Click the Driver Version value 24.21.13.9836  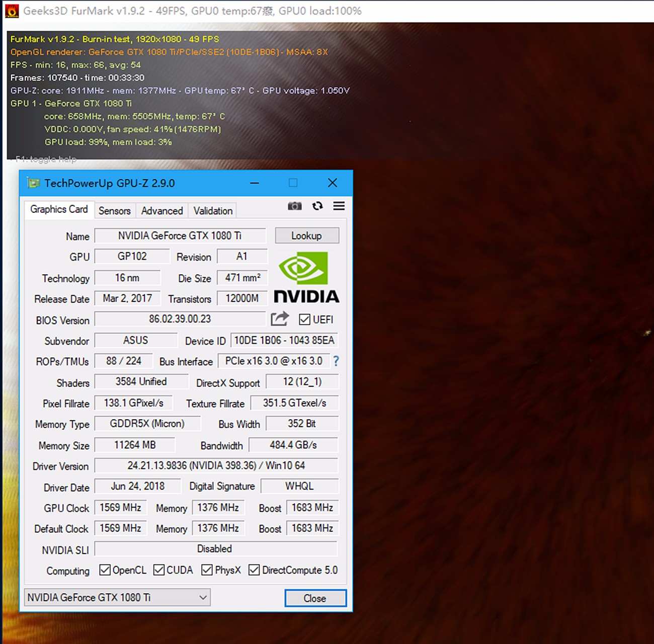click(x=216, y=465)
